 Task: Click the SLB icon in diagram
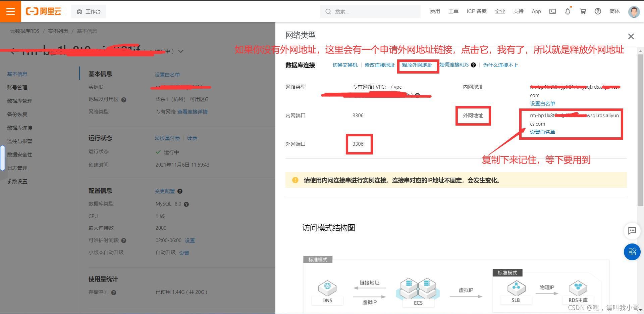click(x=516, y=288)
